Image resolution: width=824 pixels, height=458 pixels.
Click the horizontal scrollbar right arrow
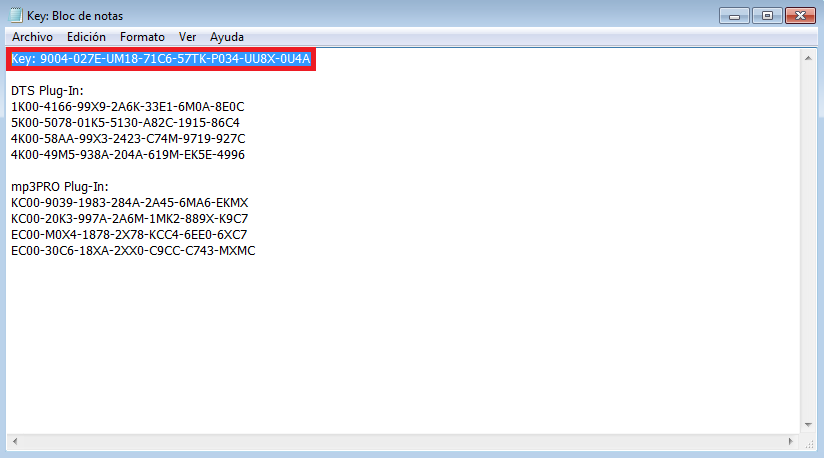click(x=791, y=441)
